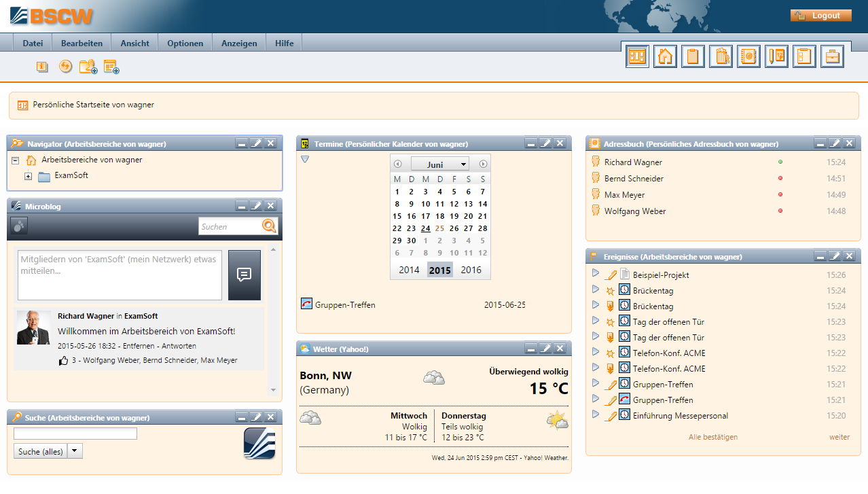Open the Optionen menu

185,42
